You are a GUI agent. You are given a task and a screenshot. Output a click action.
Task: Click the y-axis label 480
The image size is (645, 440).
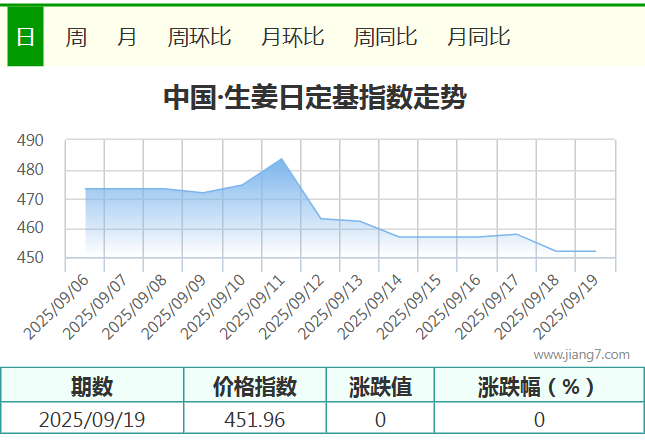click(x=30, y=169)
